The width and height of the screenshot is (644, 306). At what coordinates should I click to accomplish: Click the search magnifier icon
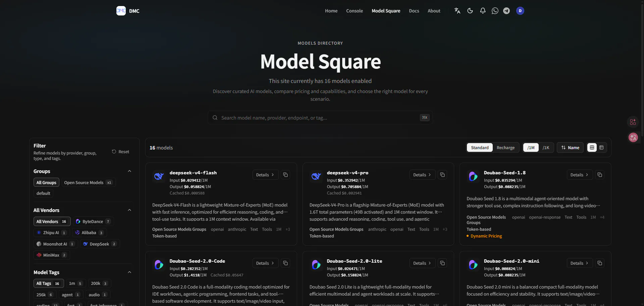pyautogui.click(x=215, y=118)
